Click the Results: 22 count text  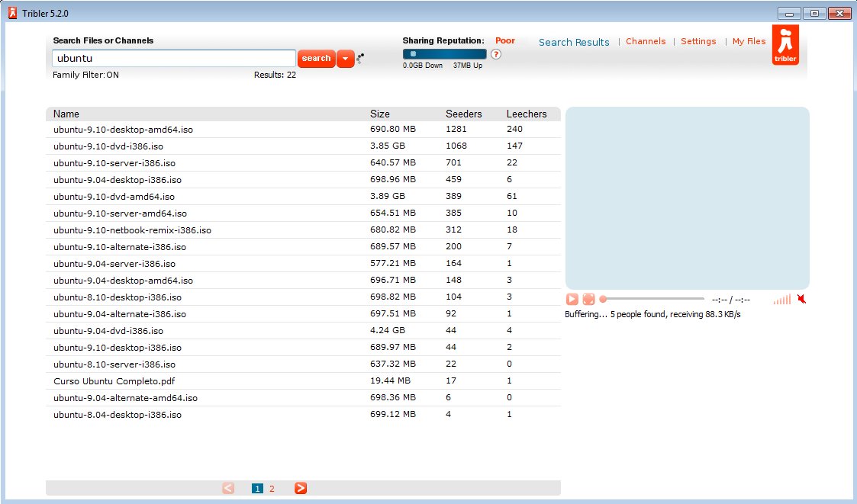click(275, 75)
